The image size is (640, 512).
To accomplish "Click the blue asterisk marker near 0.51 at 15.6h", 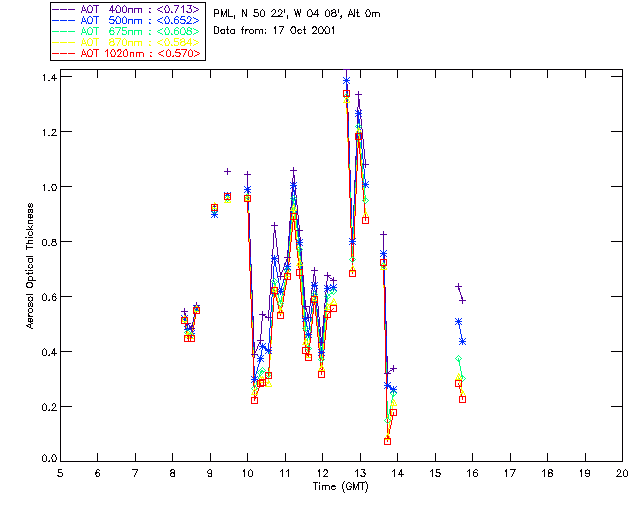I will coord(458,322).
